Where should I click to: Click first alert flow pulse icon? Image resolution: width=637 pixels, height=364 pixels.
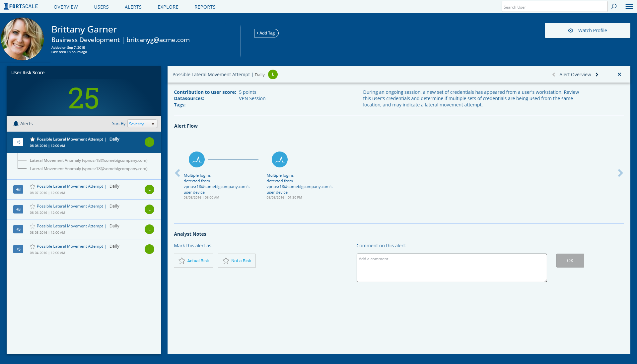[x=197, y=159]
